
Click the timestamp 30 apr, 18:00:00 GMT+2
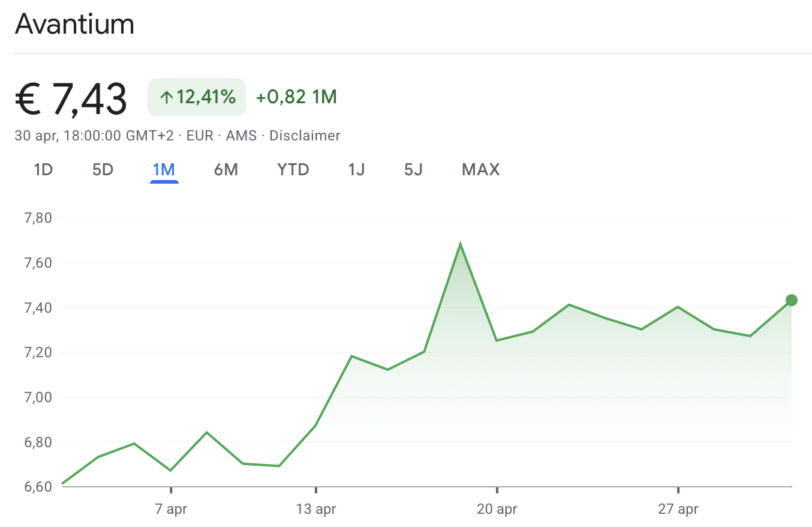pyautogui.click(x=94, y=136)
